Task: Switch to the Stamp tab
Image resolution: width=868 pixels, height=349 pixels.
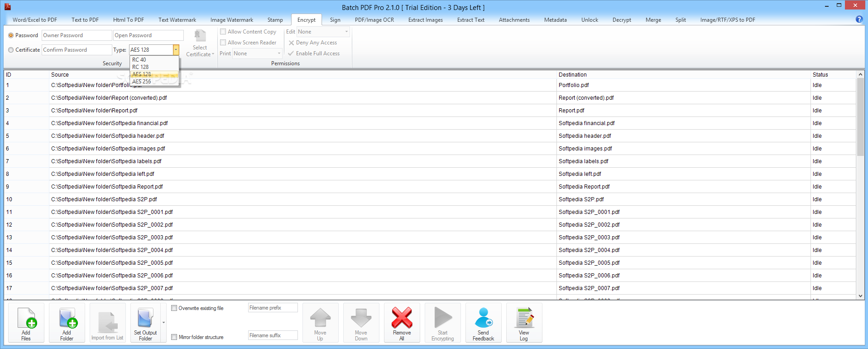Action: coord(275,20)
